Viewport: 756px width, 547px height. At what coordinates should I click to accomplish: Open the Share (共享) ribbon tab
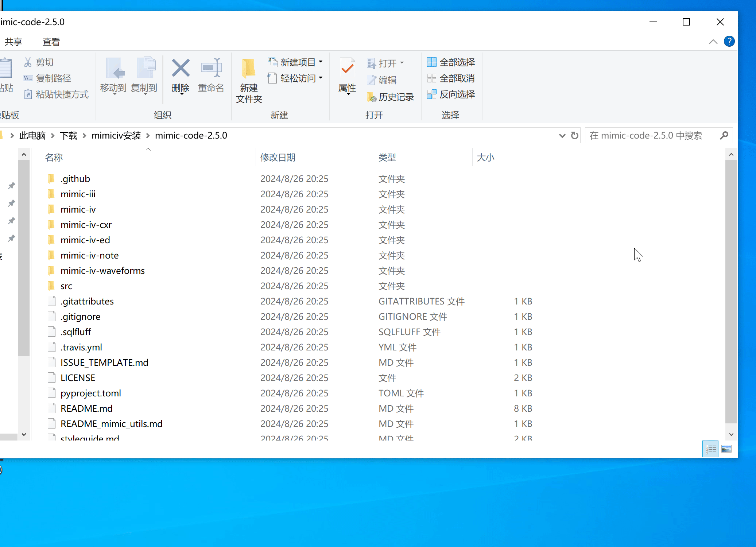click(x=13, y=42)
